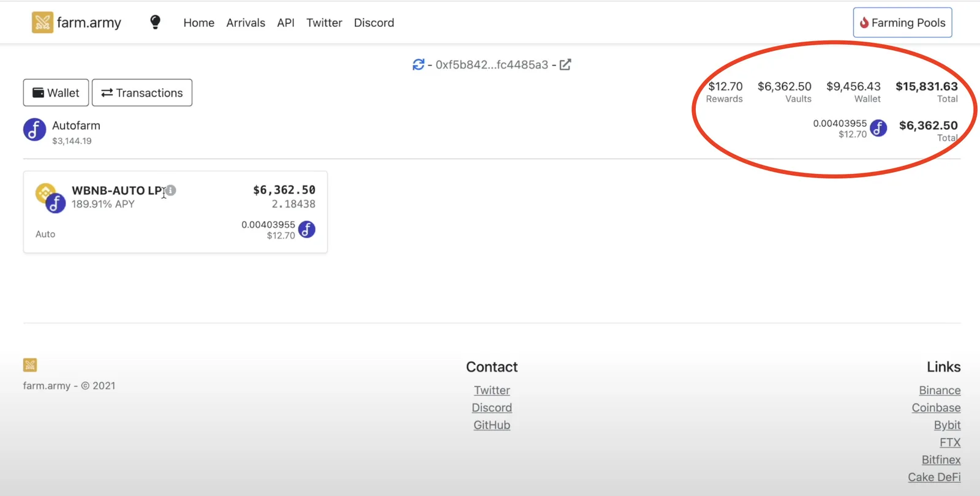Click the $15,831.63 Total summary value
Screen dimensions: 980x496
(x=927, y=86)
